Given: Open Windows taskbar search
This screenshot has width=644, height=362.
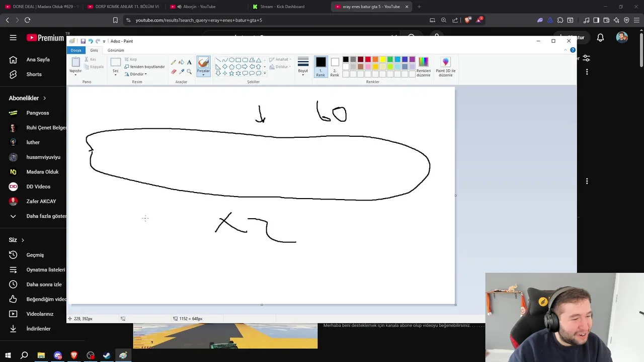Looking at the screenshot, I should (24, 355).
